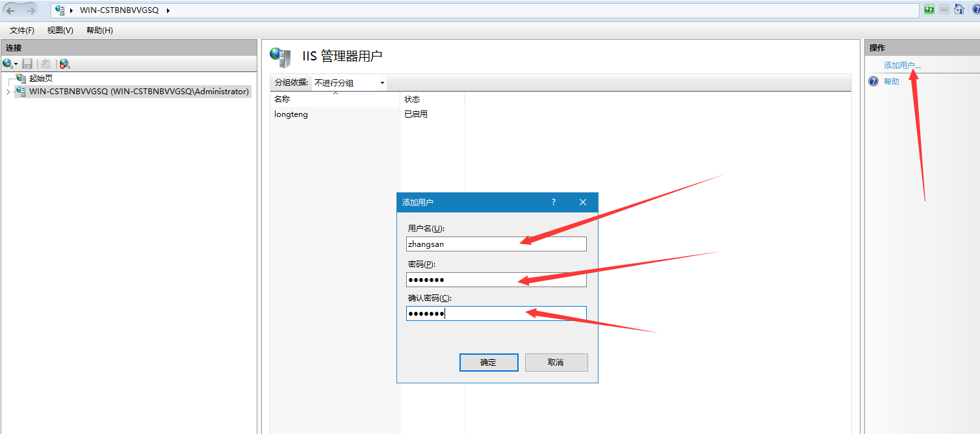Expand the WIN-CSTBNBVVGSQ server tree node
Image resolution: width=980 pixels, height=434 pixels.
pos(8,92)
